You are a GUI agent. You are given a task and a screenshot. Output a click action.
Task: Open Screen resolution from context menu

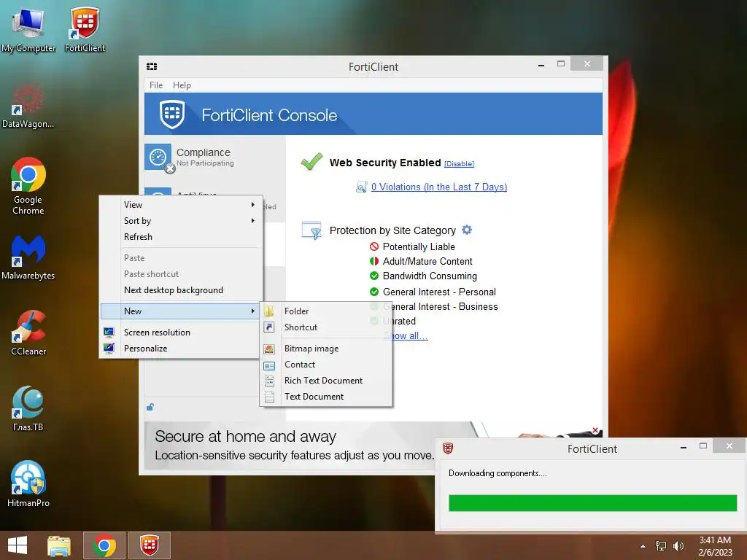[x=182, y=332]
